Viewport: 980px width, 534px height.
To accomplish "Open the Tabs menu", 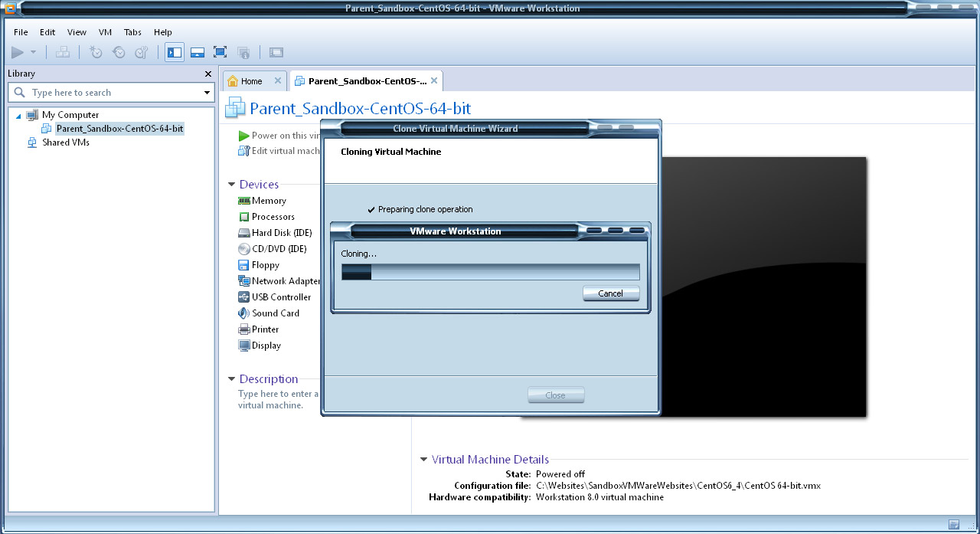I will click(132, 32).
